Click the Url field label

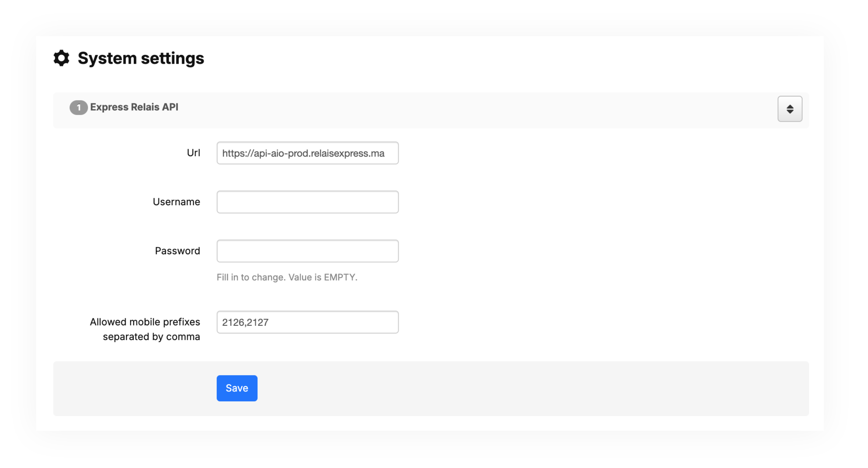pos(193,153)
